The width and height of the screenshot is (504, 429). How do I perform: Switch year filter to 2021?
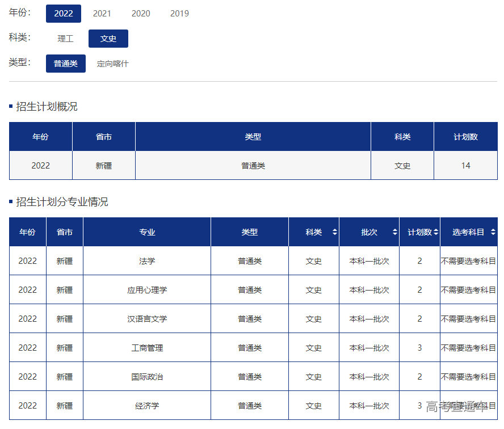(x=102, y=14)
